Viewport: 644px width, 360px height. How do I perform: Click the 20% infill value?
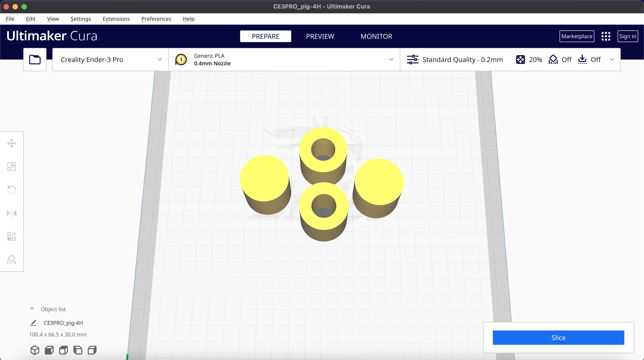[536, 60]
